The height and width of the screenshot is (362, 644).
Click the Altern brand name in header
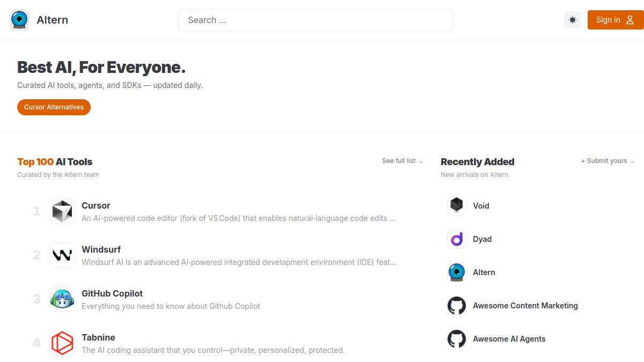click(53, 20)
